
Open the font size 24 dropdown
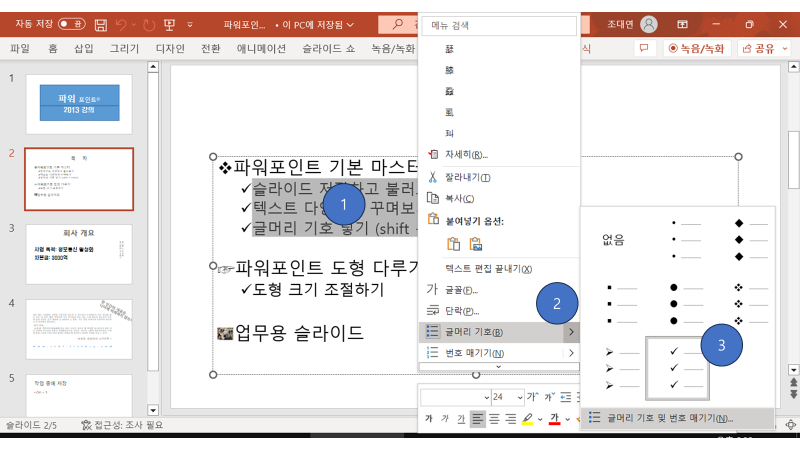coord(520,397)
